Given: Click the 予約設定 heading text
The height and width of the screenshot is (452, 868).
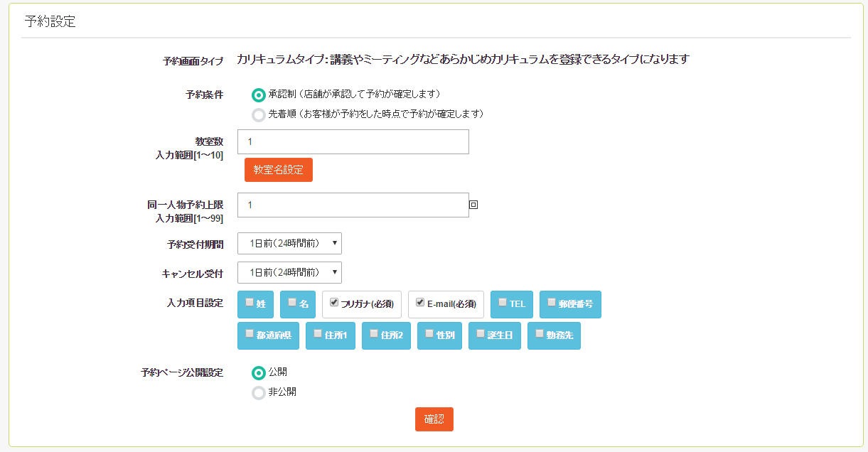Looking at the screenshot, I should [x=50, y=21].
